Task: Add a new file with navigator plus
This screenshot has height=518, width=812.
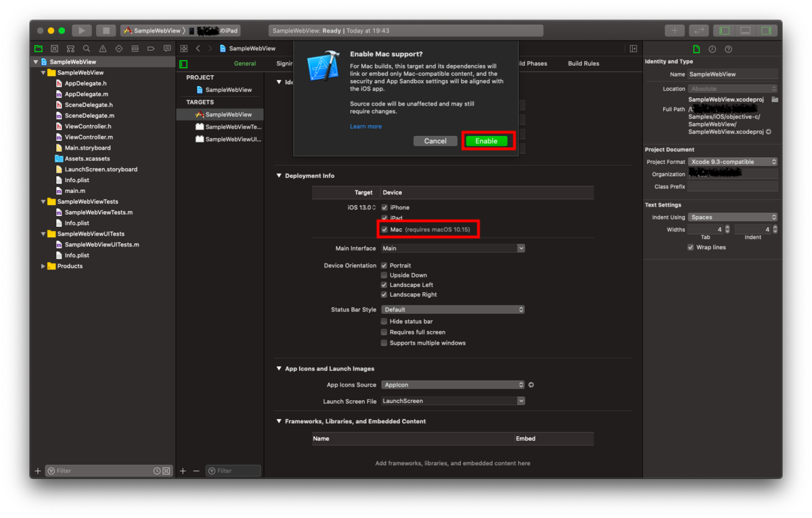Action: point(38,471)
